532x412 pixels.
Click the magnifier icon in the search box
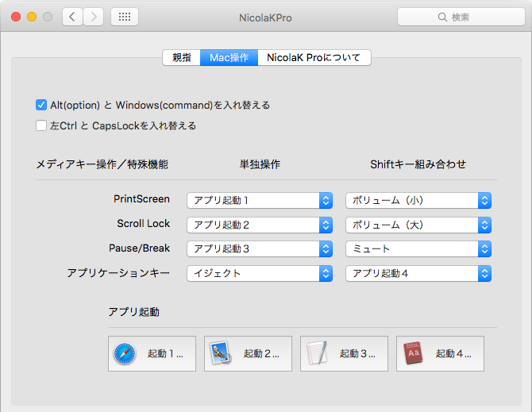point(442,17)
